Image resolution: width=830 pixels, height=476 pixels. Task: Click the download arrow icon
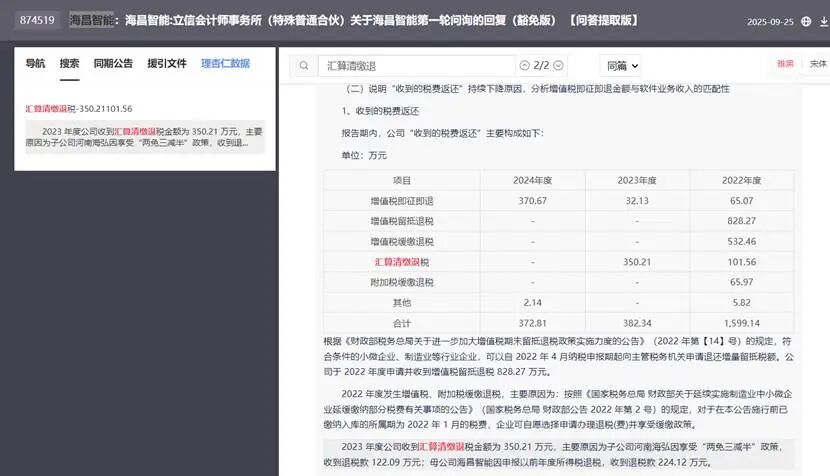824,22
